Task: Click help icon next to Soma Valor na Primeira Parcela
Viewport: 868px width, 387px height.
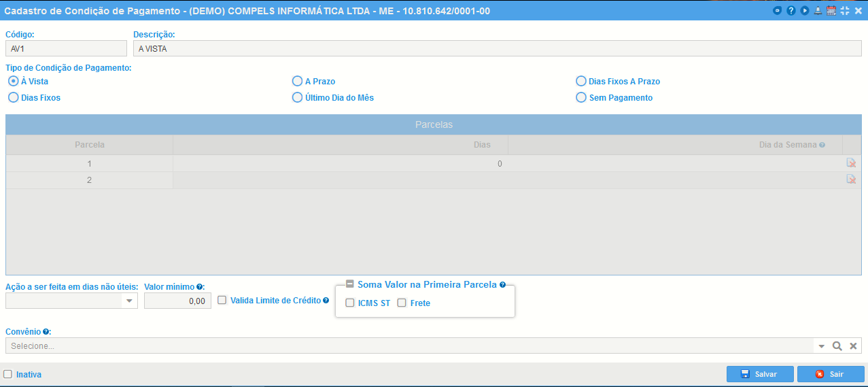Action: coord(503,285)
